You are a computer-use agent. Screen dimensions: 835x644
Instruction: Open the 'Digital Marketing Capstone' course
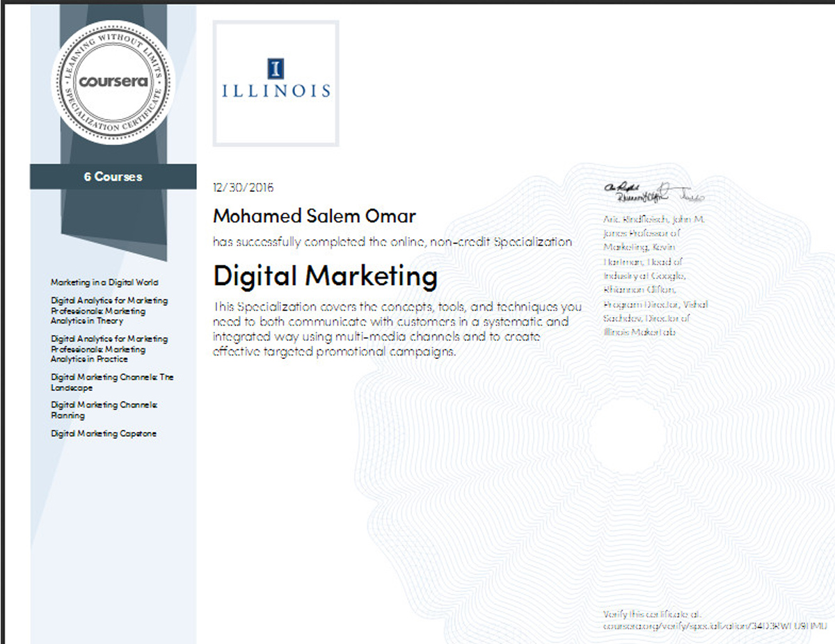pyautogui.click(x=104, y=434)
